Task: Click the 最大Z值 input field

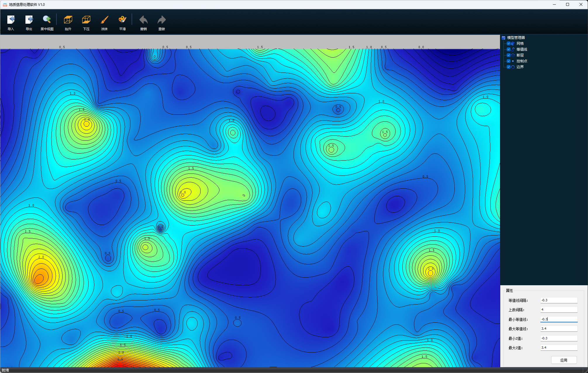Action: [558, 348]
